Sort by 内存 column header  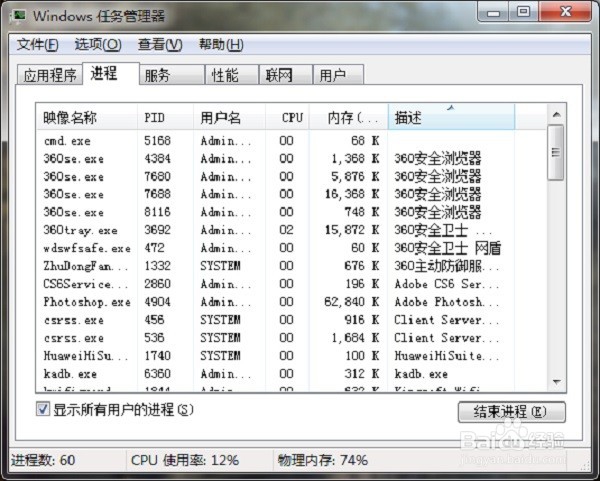pyautogui.click(x=349, y=117)
